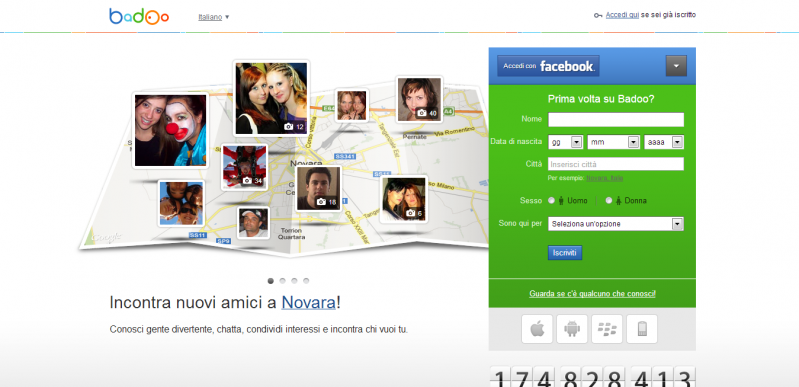Open the clown photo thumbnail on map
Screen dimensions: 799x387
(170, 130)
